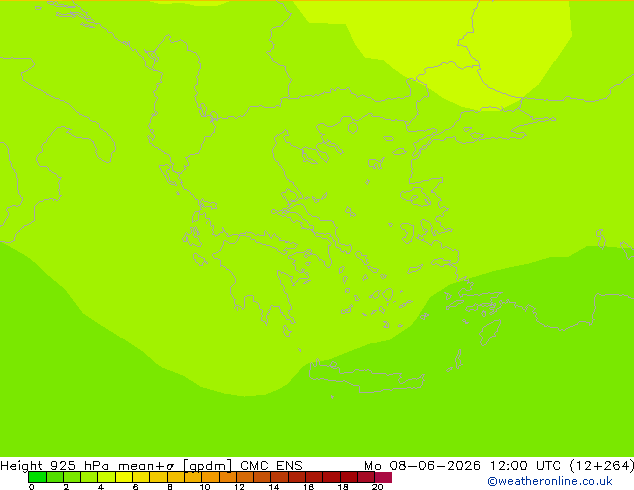This screenshot has width=634, height=490.
Task: Select the date 'Mo 08-06-2026'
Action: pyautogui.click(x=422, y=465)
